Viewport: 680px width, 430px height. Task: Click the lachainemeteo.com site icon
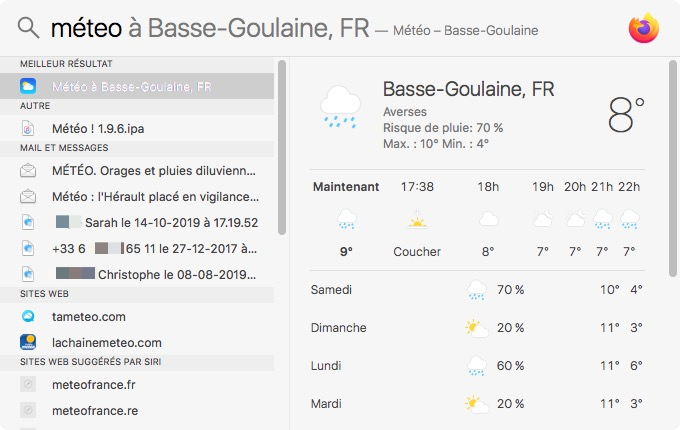(x=28, y=342)
